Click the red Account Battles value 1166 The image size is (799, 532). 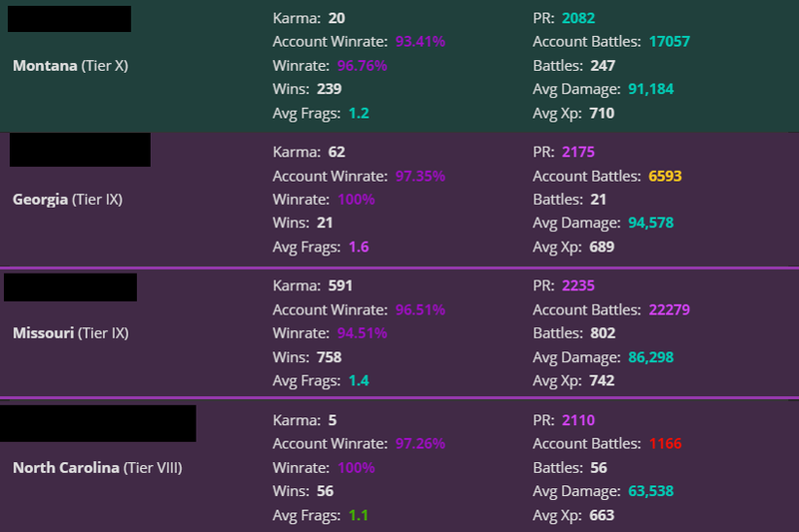tap(665, 443)
